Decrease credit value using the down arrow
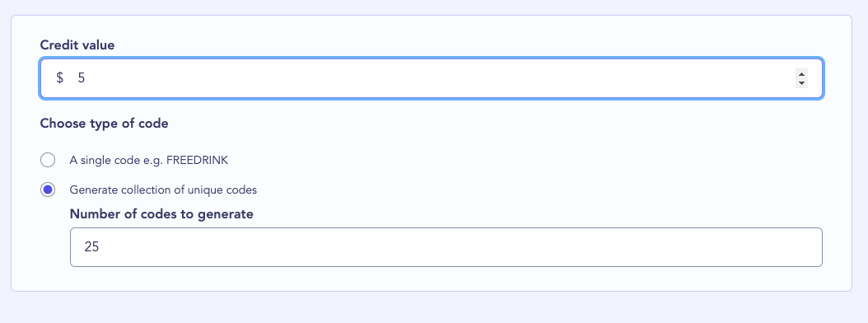The width and height of the screenshot is (868, 323). point(801,83)
